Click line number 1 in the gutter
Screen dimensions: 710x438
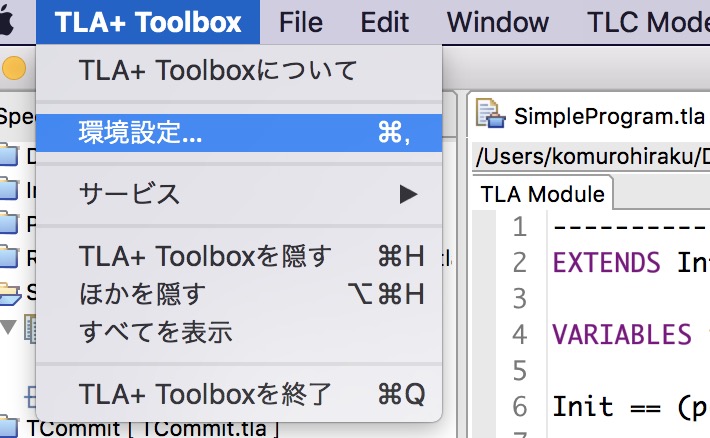pos(520,227)
